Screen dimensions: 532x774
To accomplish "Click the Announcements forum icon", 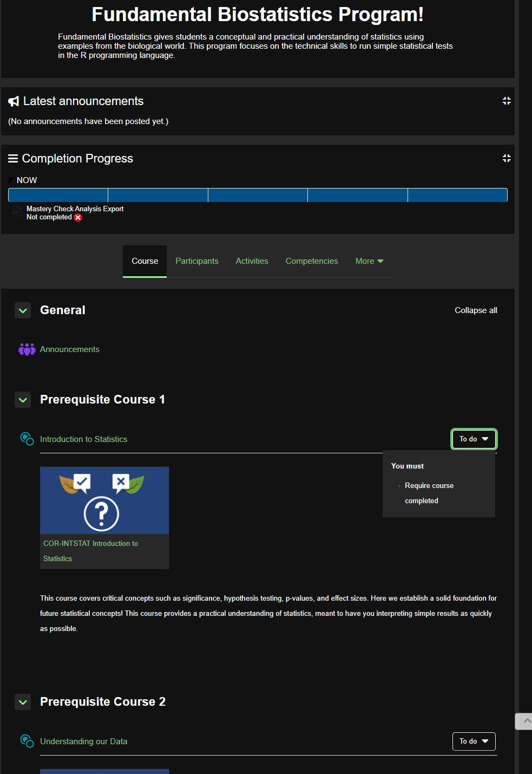I will tap(27, 349).
